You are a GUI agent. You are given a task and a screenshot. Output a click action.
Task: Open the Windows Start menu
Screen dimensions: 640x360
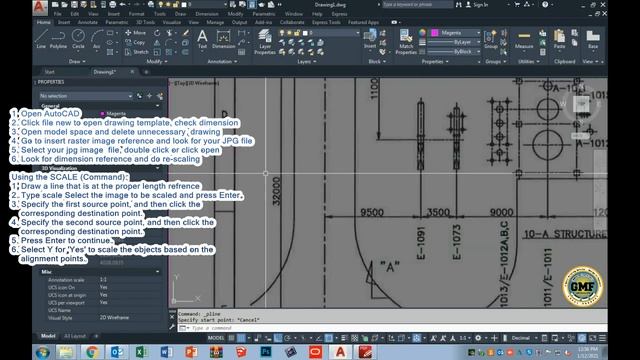(x=42, y=352)
